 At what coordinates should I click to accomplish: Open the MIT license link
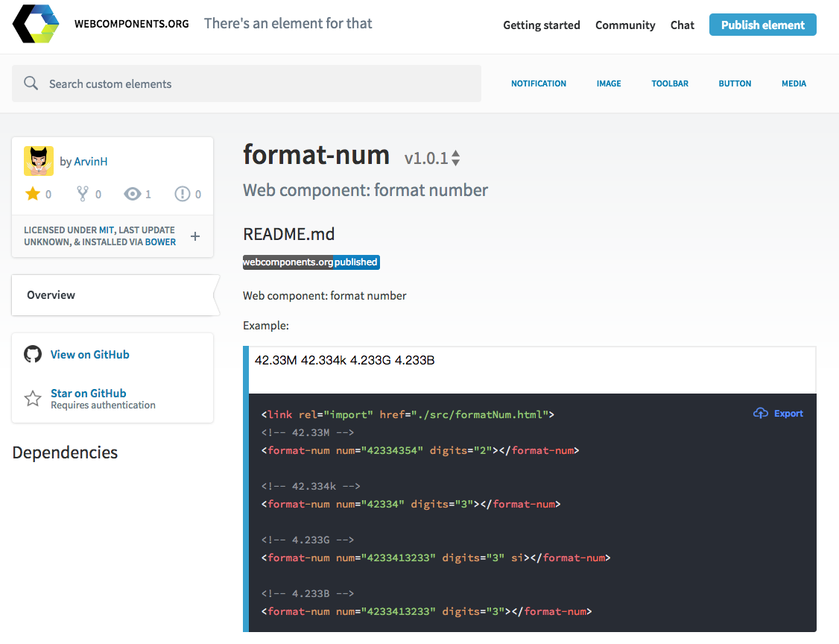107,230
